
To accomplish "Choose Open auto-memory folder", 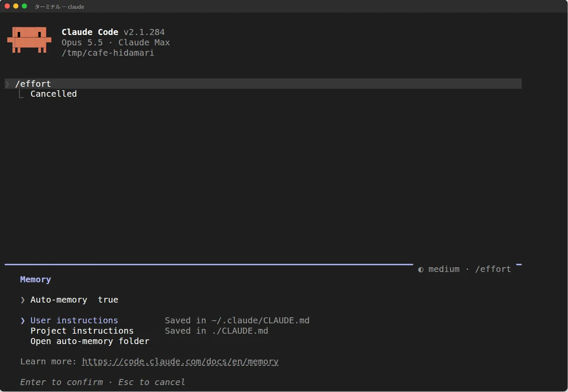I will click(90, 341).
